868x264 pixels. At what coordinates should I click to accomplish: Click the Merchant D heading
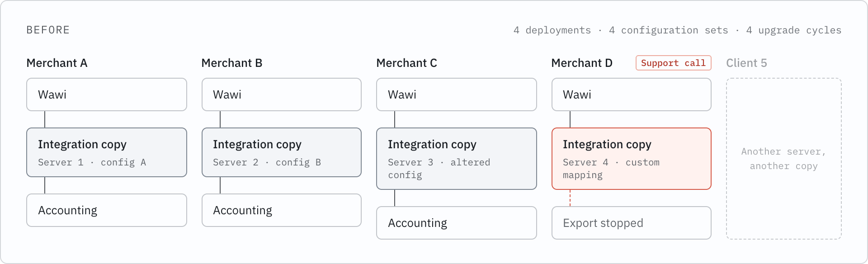point(582,63)
